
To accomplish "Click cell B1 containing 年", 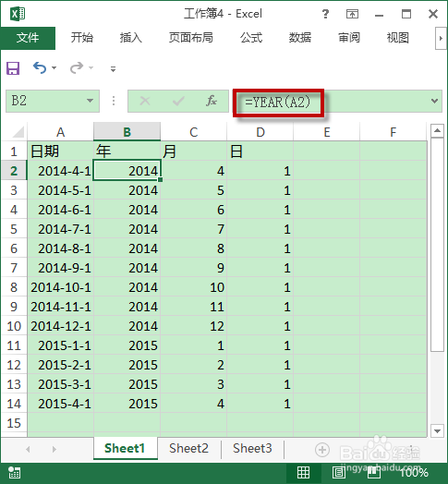I will [x=127, y=151].
